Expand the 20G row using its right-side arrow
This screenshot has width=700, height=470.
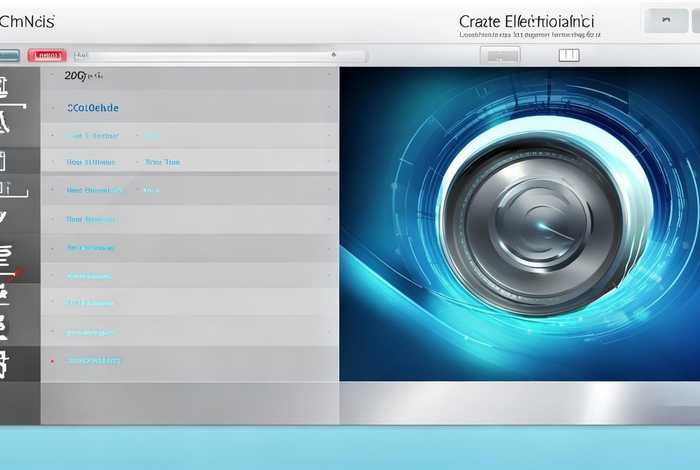[x=330, y=75]
